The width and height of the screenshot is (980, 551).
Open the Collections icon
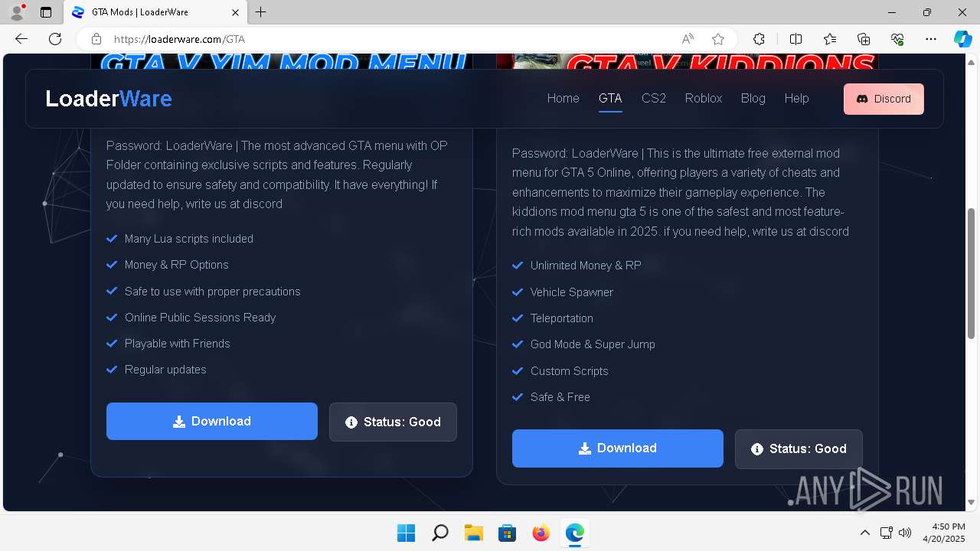pyautogui.click(x=864, y=39)
